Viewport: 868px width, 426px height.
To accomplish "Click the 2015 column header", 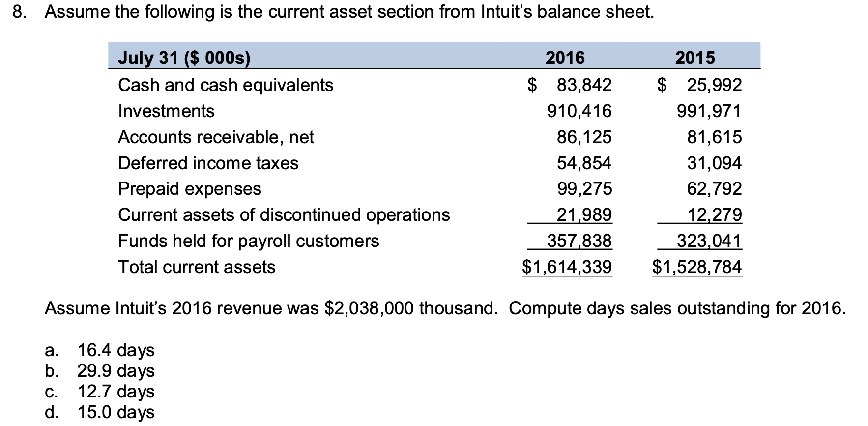I will (x=695, y=58).
